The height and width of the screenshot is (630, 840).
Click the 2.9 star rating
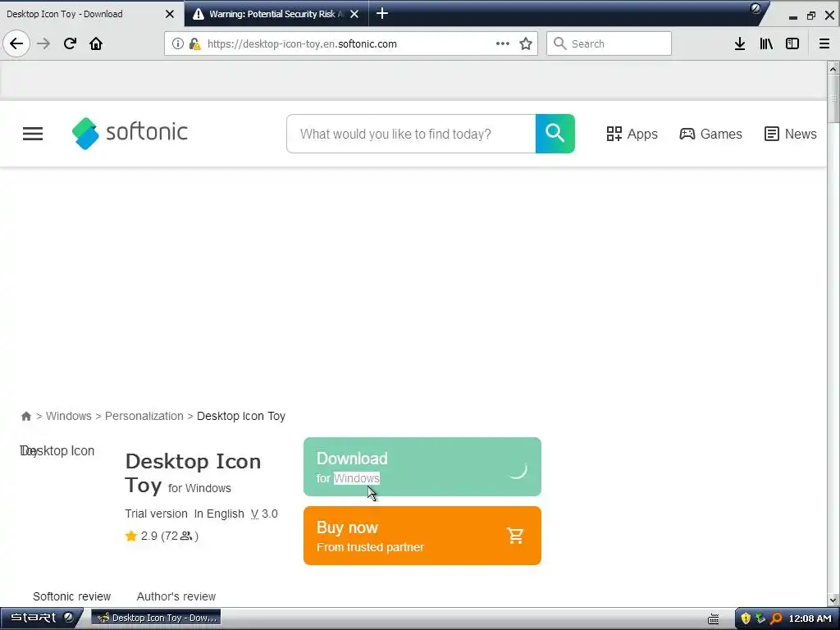click(162, 536)
